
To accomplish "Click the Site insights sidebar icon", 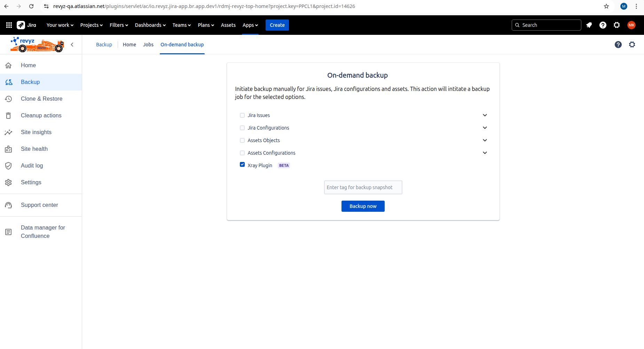I will click(x=9, y=132).
